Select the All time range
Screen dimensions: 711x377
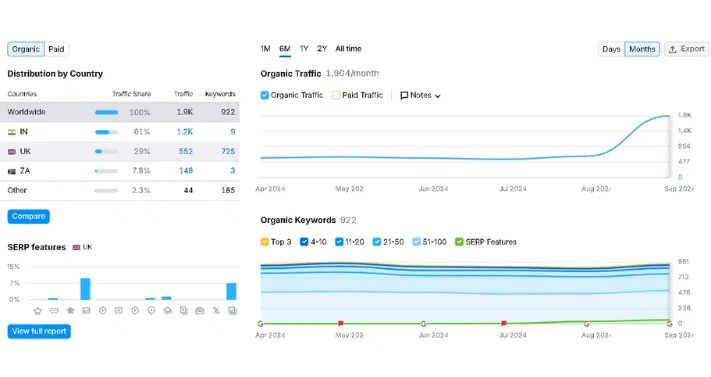point(348,49)
